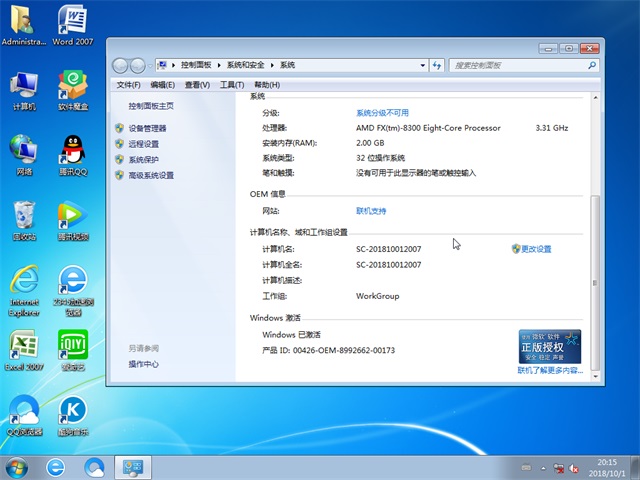Launch 腾讯QQ from the desktop
640x480 pixels.
[x=73, y=155]
